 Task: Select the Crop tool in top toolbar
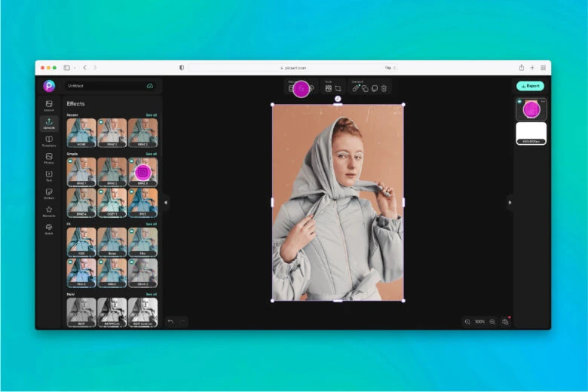click(338, 88)
